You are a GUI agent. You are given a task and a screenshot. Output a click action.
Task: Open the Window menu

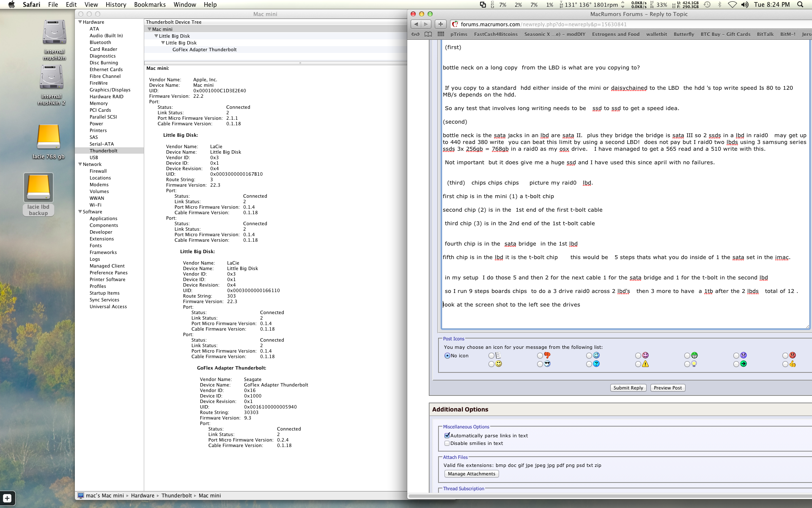coord(185,5)
